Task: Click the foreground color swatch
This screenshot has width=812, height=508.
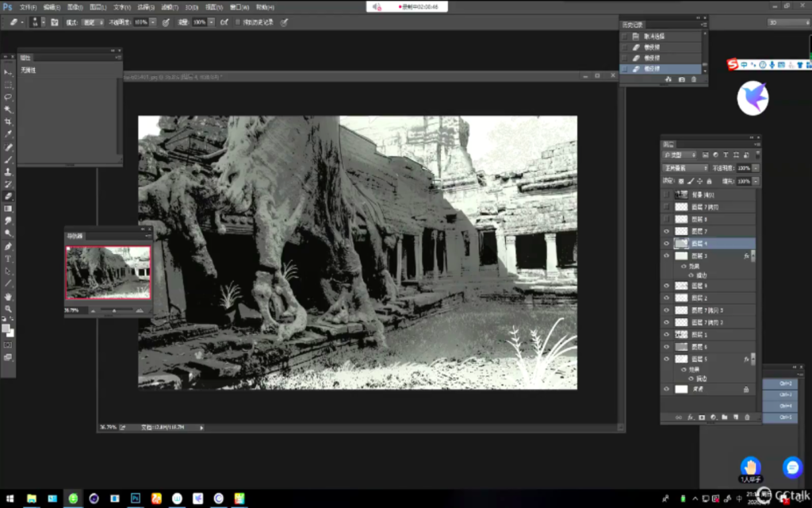Action: [6, 328]
